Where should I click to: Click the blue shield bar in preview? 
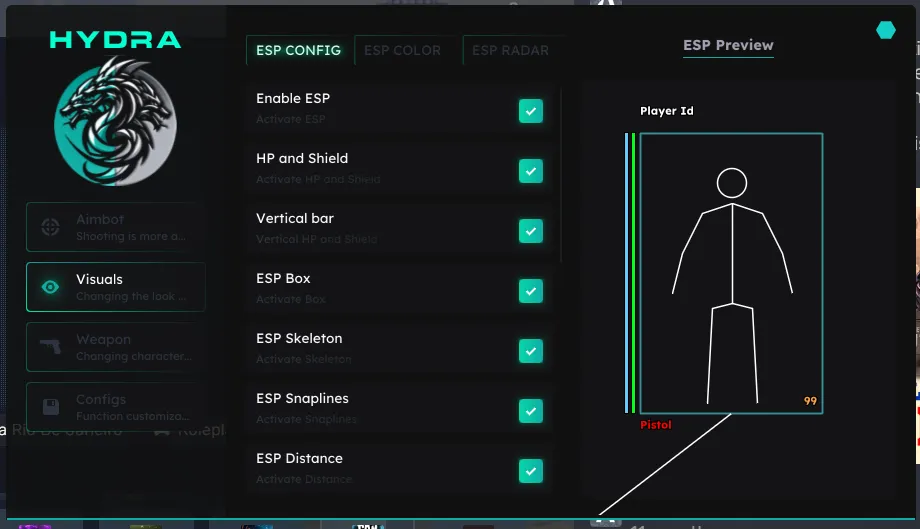pos(627,273)
